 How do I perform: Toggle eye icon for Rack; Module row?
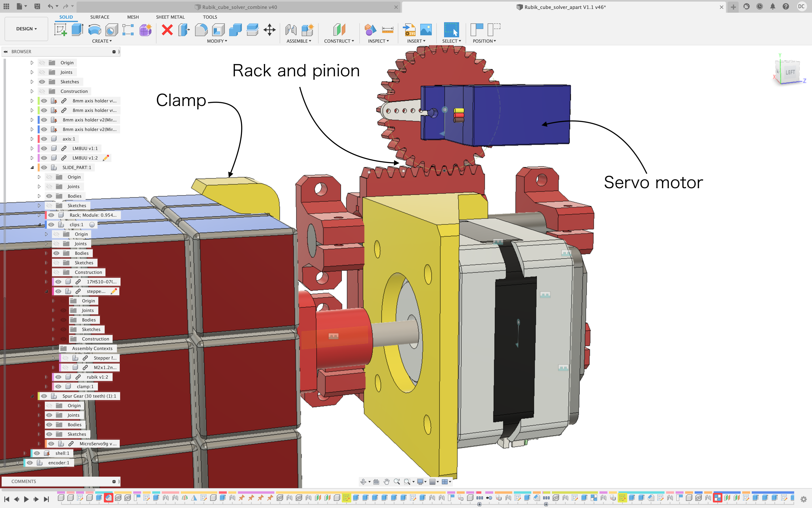[51, 215]
